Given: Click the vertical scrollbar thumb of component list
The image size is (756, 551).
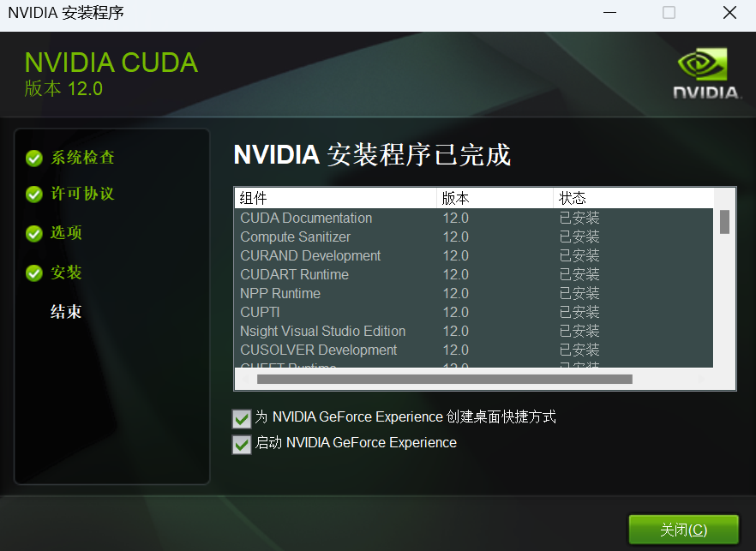Looking at the screenshot, I should pos(724,222).
